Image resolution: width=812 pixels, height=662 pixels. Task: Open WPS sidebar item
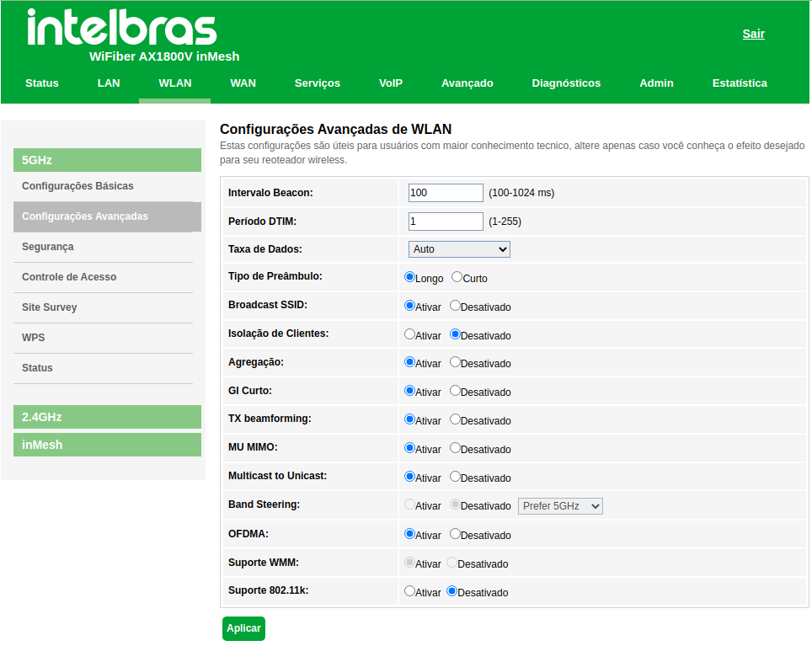[x=33, y=338]
